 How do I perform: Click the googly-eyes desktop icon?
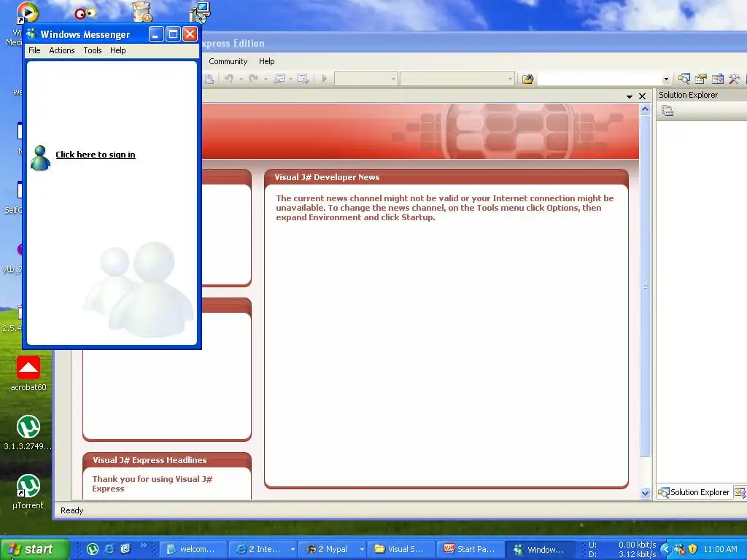coord(86,13)
